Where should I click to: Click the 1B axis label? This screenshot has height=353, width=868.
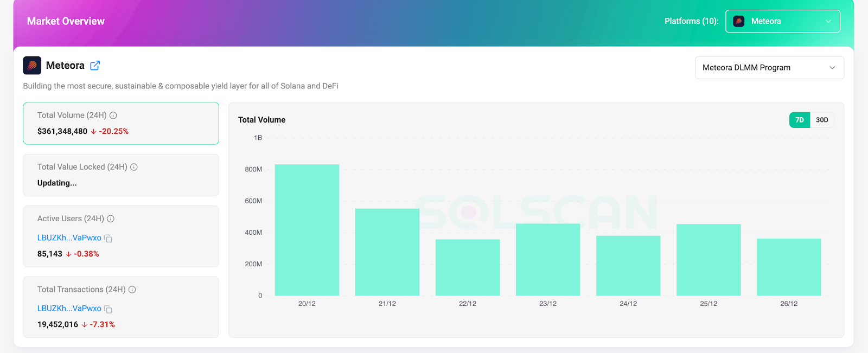click(258, 138)
